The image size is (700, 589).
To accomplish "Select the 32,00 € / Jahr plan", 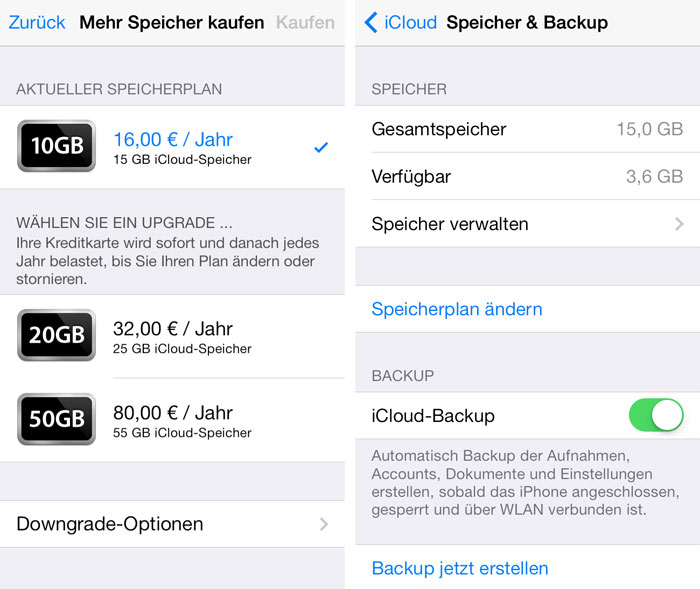I will click(x=172, y=336).
